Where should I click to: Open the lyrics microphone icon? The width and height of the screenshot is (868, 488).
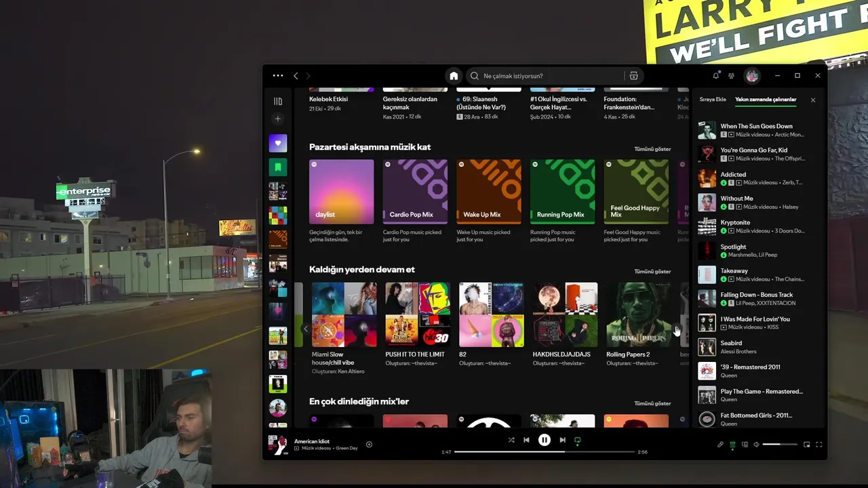tap(721, 445)
